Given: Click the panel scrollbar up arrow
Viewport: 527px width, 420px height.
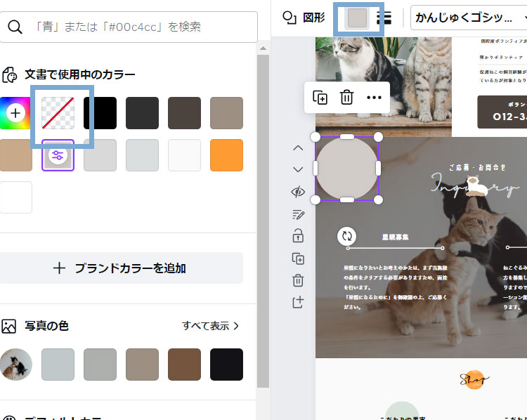Looking at the screenshot, I should [263, 48].
